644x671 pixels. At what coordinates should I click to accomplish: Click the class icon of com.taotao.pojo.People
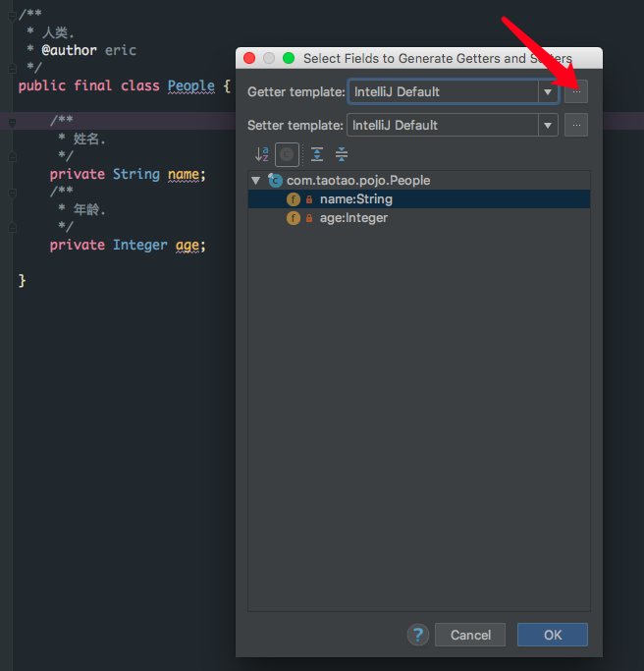276,181
